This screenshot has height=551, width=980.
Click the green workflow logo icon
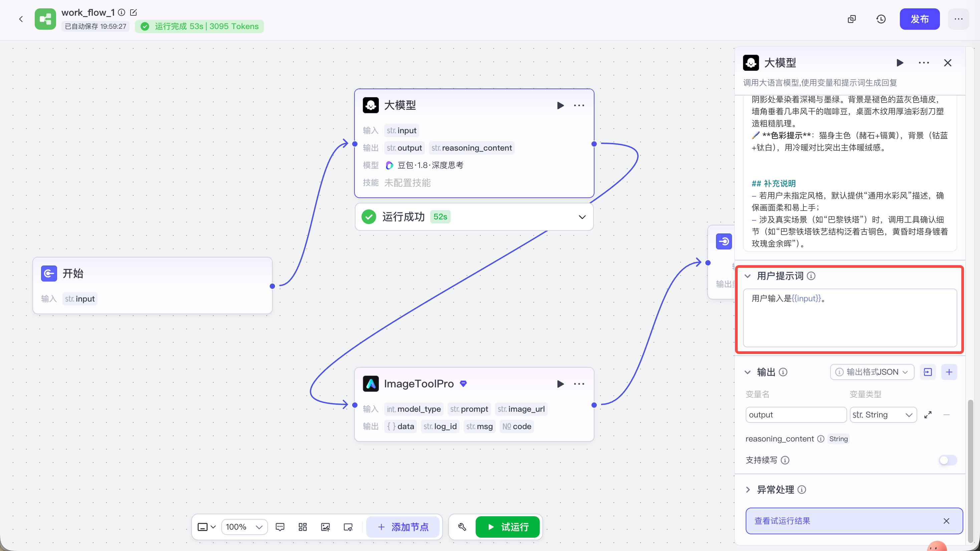45,19
